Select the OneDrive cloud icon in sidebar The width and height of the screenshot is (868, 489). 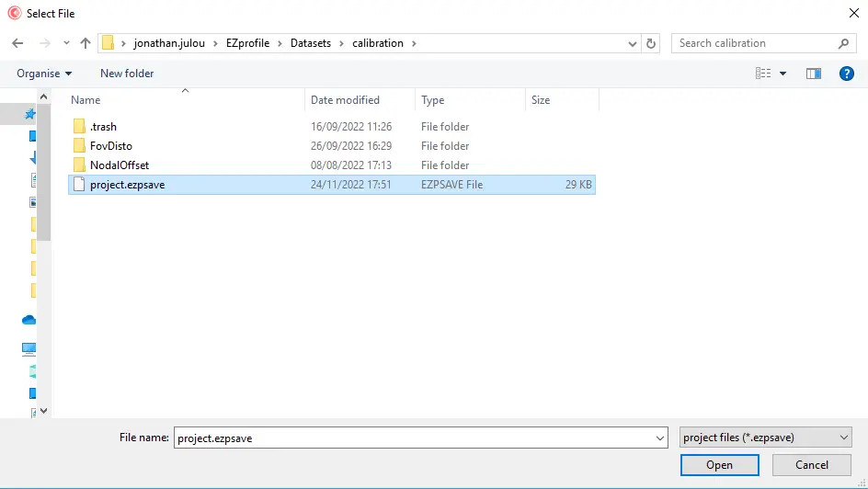(x=29, y=320)
